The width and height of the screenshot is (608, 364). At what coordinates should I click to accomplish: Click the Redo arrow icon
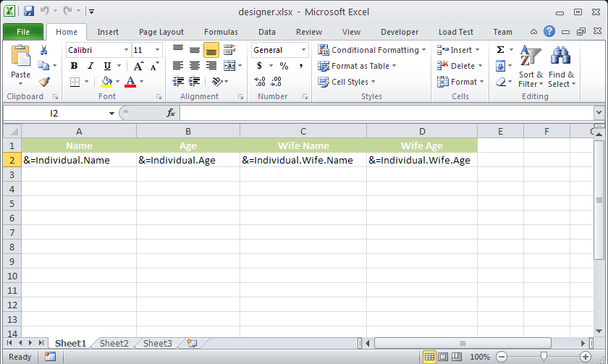[x=67, y=11]
